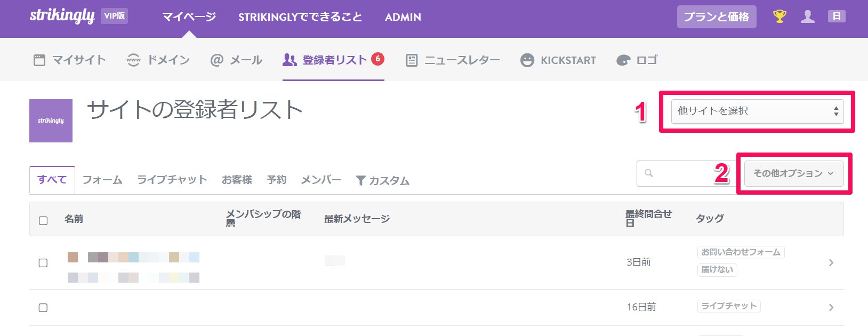Go to the KICKSTART tab
This screenshot has width=868, height=336.
coord(558,60)
